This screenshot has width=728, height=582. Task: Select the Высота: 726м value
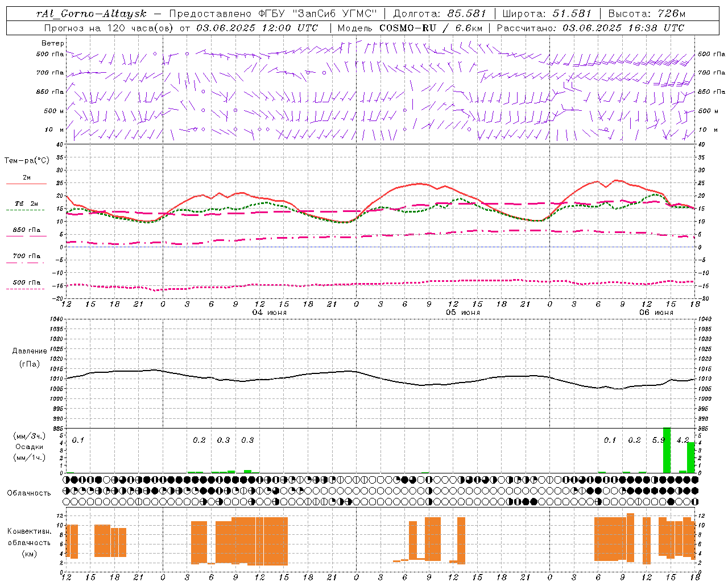click(x=647, y=14)
